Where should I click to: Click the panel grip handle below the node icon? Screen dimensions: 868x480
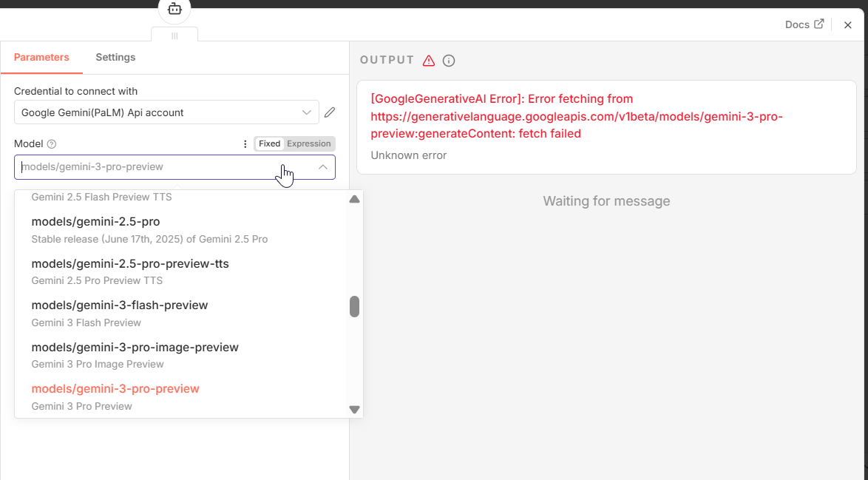(x=174, y=36)
